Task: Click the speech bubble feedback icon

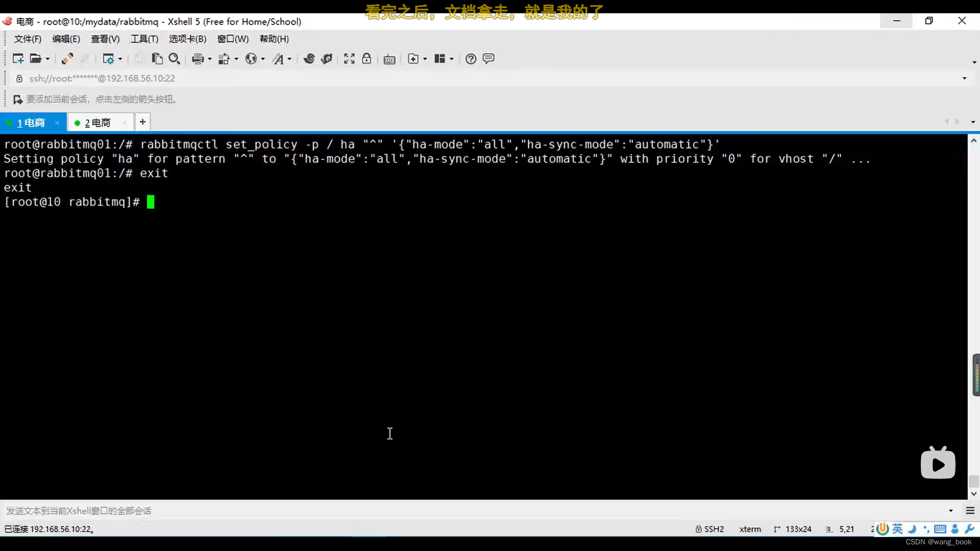Action: click(x=488, y=59)
